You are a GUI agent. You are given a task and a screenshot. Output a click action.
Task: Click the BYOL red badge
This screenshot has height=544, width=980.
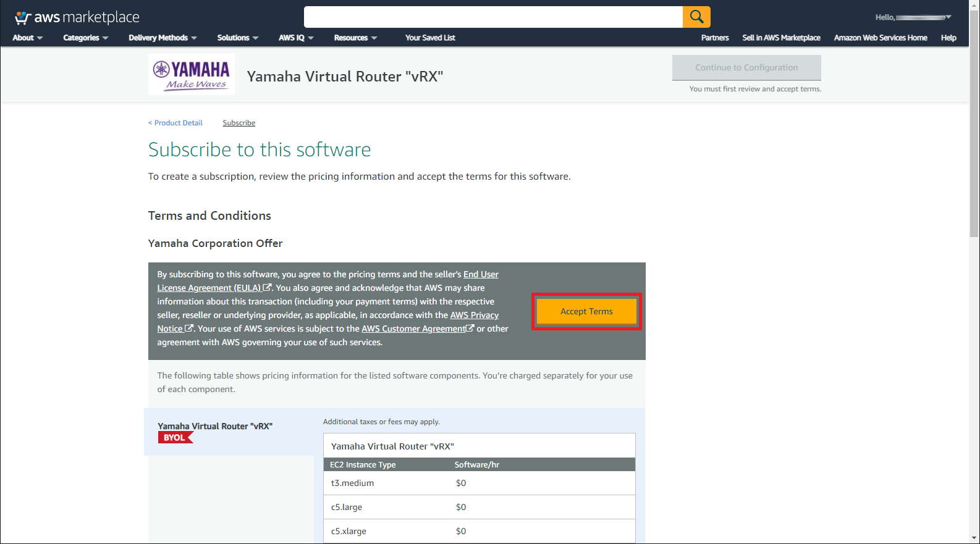175,438
